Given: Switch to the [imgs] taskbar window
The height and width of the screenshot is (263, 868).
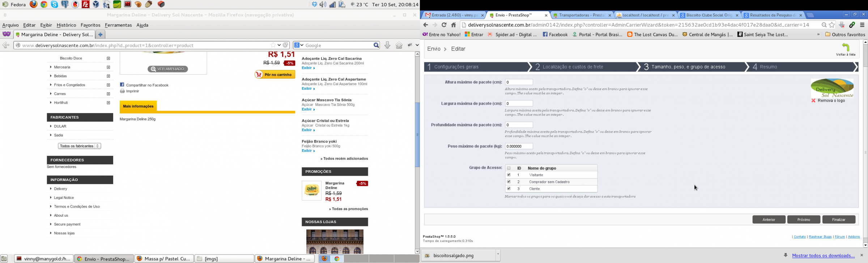Looking at the screenshot, I should coord(224,259).
